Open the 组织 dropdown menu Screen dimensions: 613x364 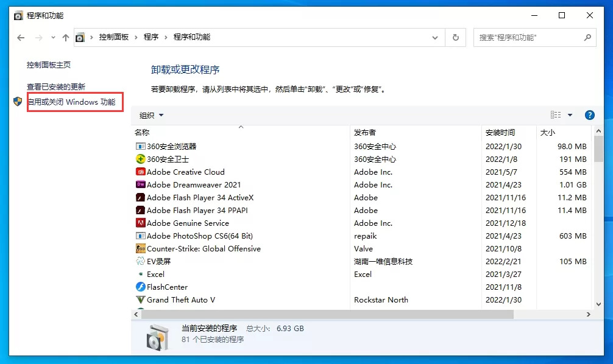pos(151,114)
